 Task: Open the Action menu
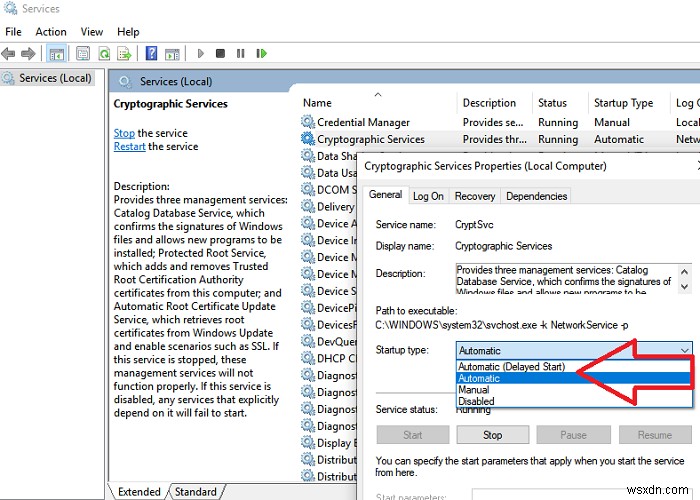click(x=51, y=32)
